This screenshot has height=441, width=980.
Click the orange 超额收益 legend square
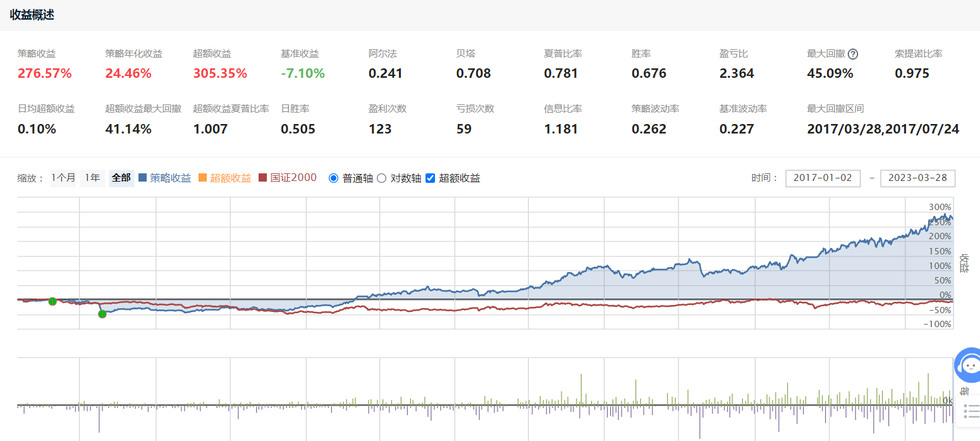202,178
